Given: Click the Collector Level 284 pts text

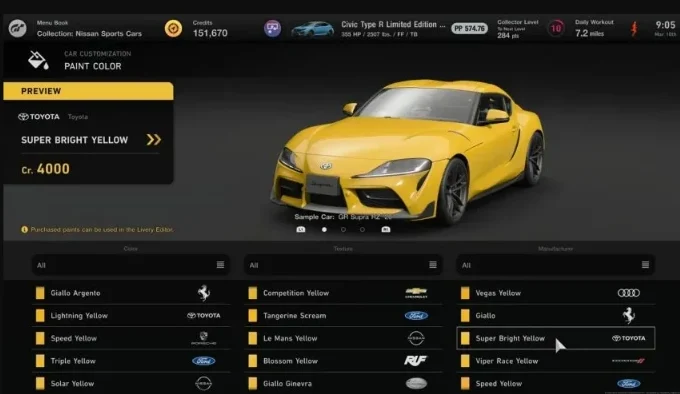Looking at the screenshot, I should 518,29.
